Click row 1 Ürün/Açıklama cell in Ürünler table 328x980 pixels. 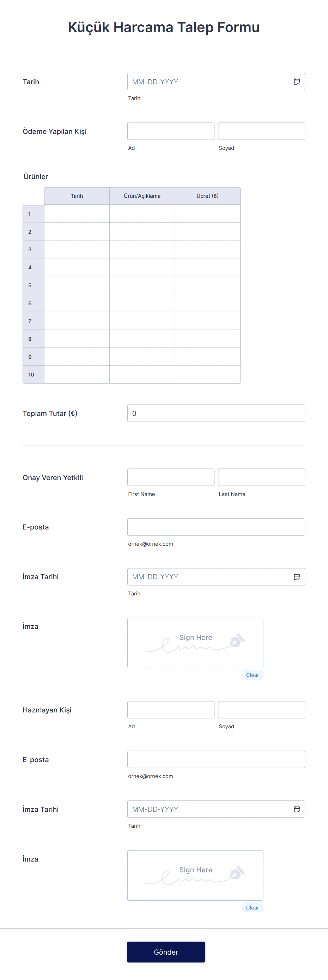tap(142, 213)
